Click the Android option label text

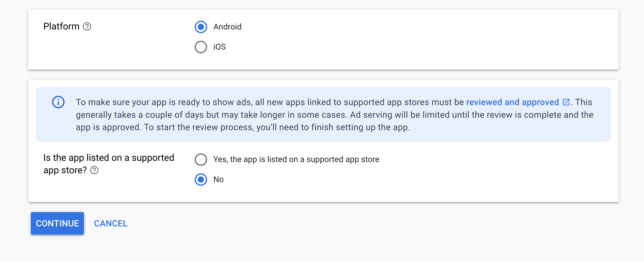[227, 27]
